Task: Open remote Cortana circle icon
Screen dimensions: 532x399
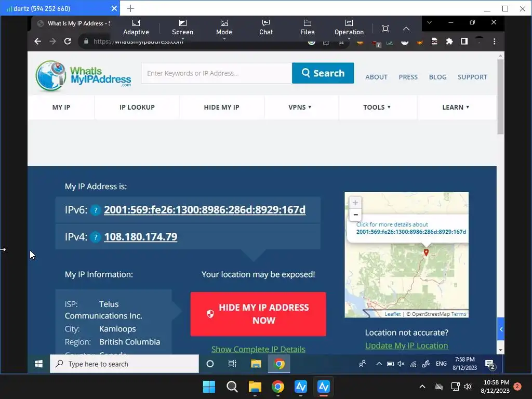Action: point(210,364)
